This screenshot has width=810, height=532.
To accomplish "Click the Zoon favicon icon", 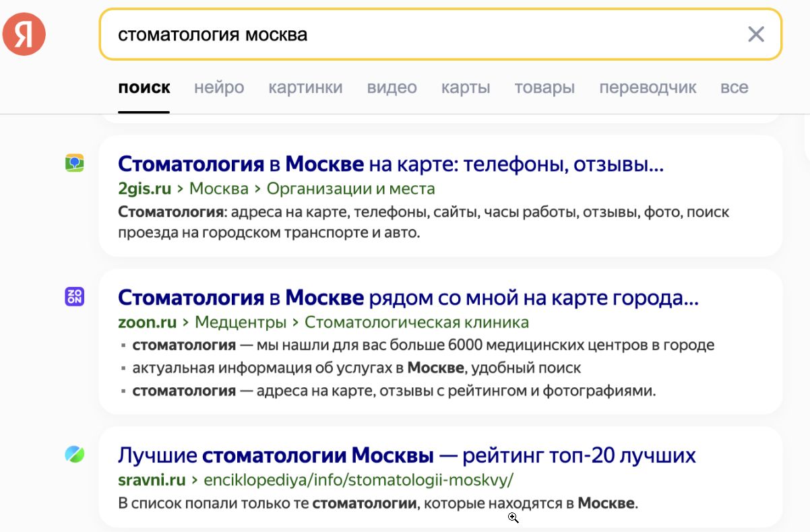I will click(x=74, y=297).
